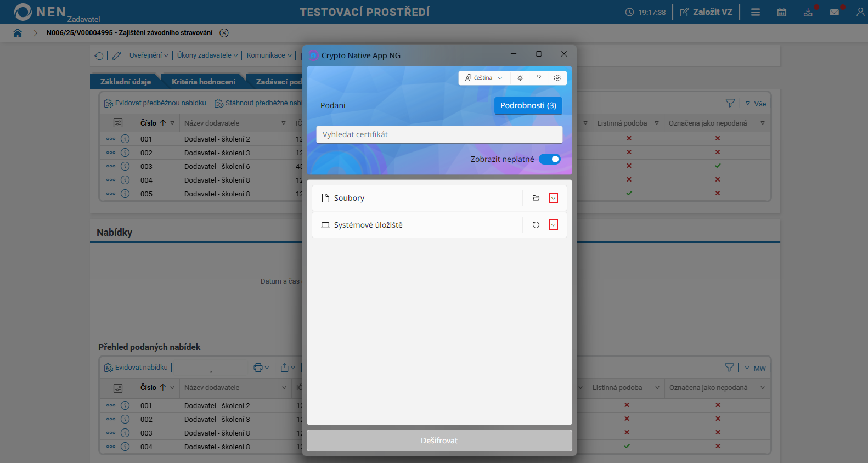
Task: Open row actions for lower row 002
Action: coord(111,419)
